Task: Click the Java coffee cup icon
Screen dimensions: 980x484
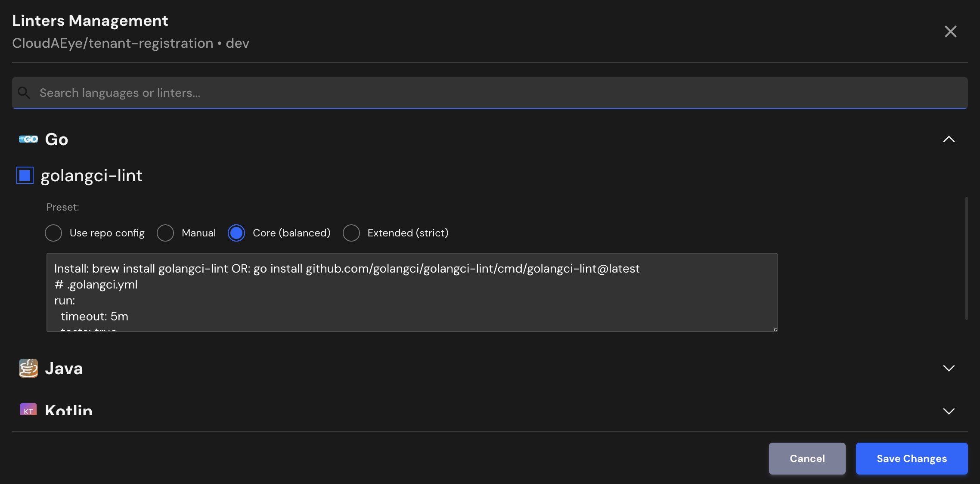Action: 28,368
